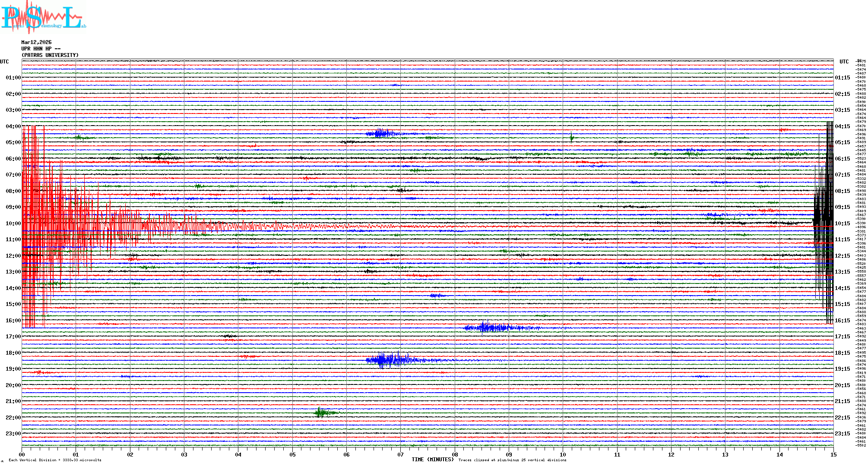
Task: Select the 10:00 hour label
Action: tap(13, 224)
